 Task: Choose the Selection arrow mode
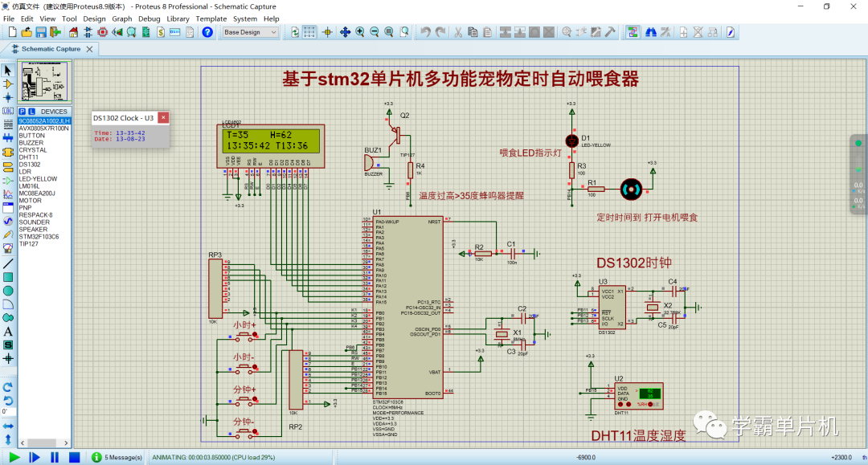click(x=8, y=70)
